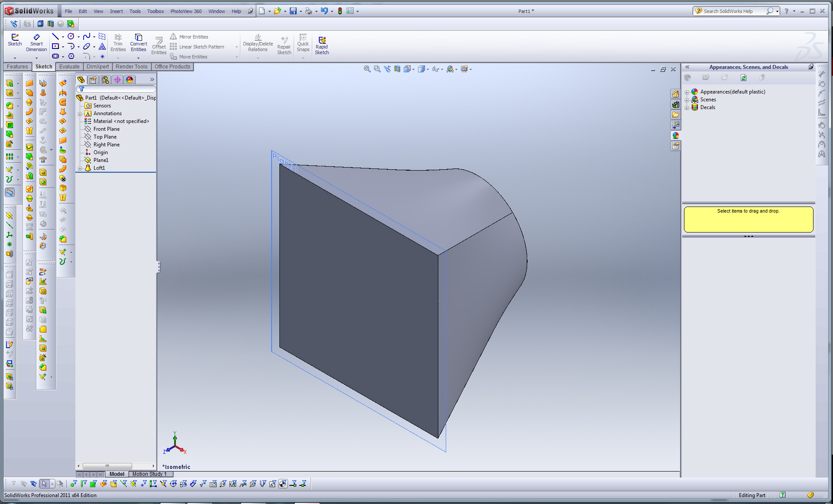Open the DimXpertManager tab icon
This screenshot has width=833, height=504.
(117, 80)
